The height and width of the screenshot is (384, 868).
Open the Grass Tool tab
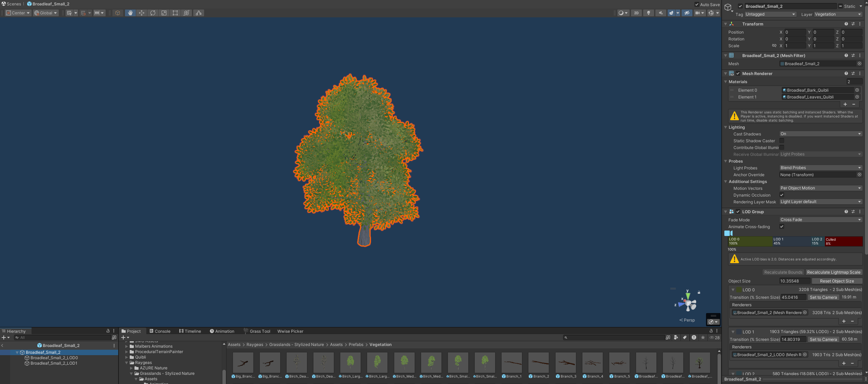pyautogui.click(x=257, y=331)
